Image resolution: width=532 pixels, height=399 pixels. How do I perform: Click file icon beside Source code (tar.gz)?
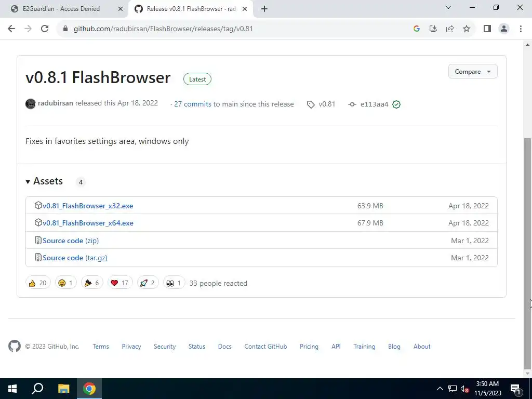(x=38, y=257)
